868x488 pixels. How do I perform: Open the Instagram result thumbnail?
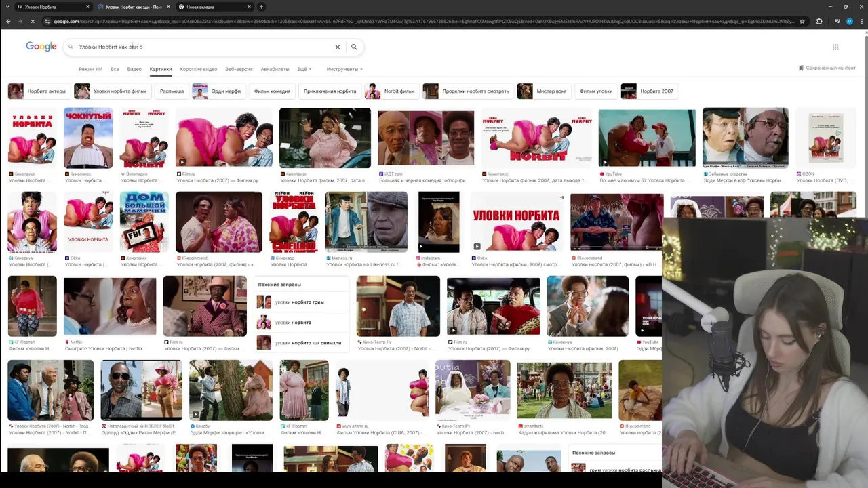(439, 222)
